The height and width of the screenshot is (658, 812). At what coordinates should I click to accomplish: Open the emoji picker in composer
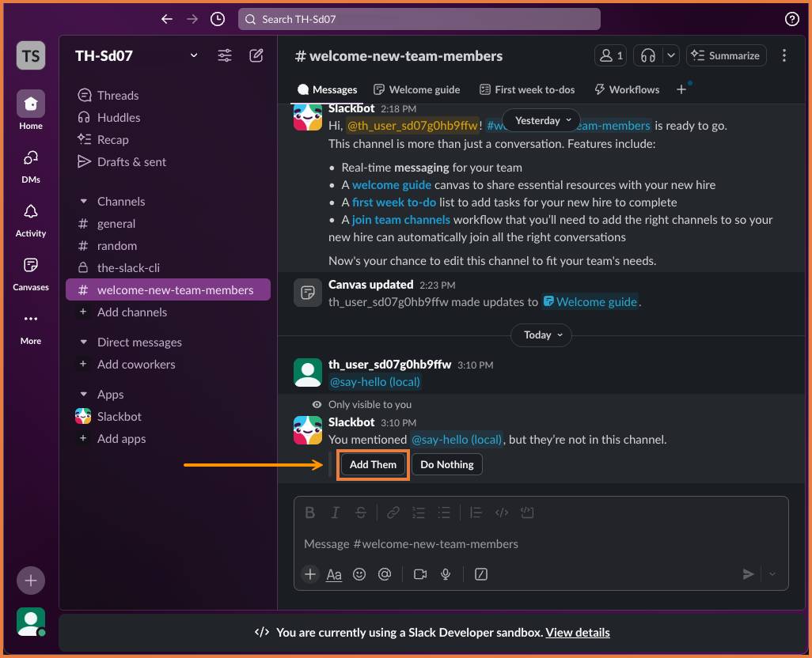point(359,574)
